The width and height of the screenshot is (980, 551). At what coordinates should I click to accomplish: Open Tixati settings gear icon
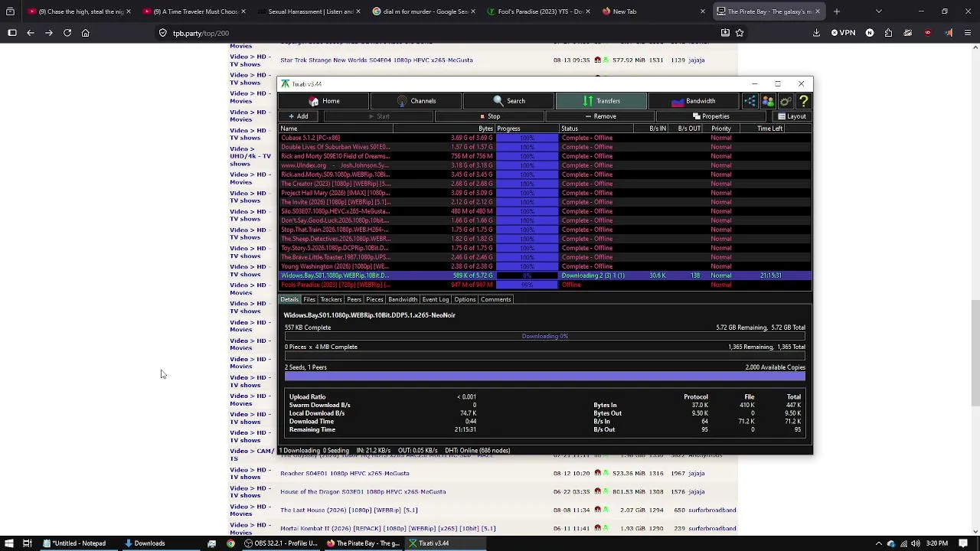pyautogui.click(x=786, y=101)
